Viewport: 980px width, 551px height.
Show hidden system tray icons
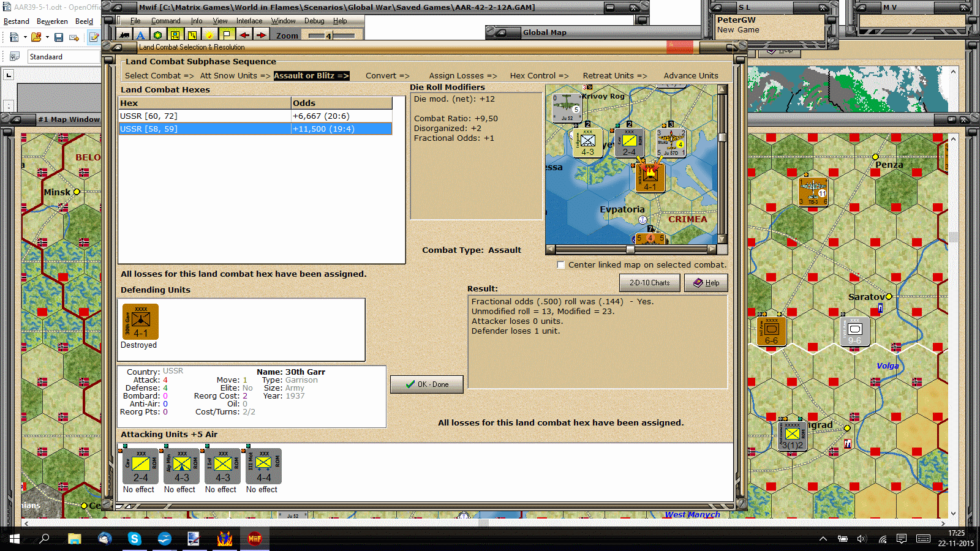[x=823, y=539]
